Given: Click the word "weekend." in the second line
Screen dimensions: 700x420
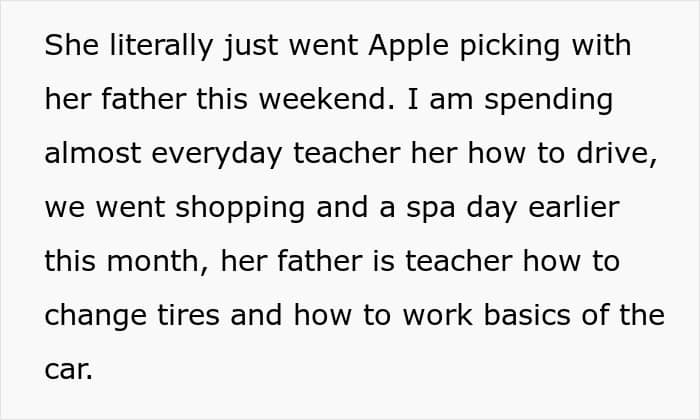Looking at the screenshot, I should (x=327, y=99).
